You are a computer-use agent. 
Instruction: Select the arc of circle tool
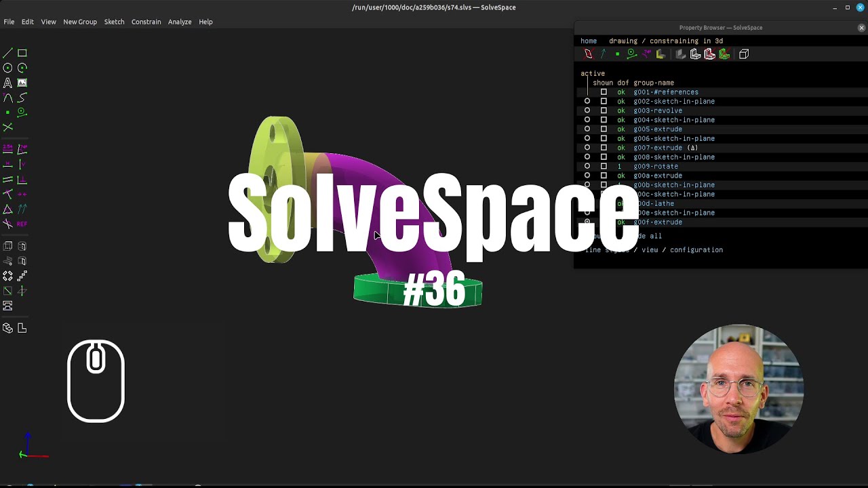(22, 68)
